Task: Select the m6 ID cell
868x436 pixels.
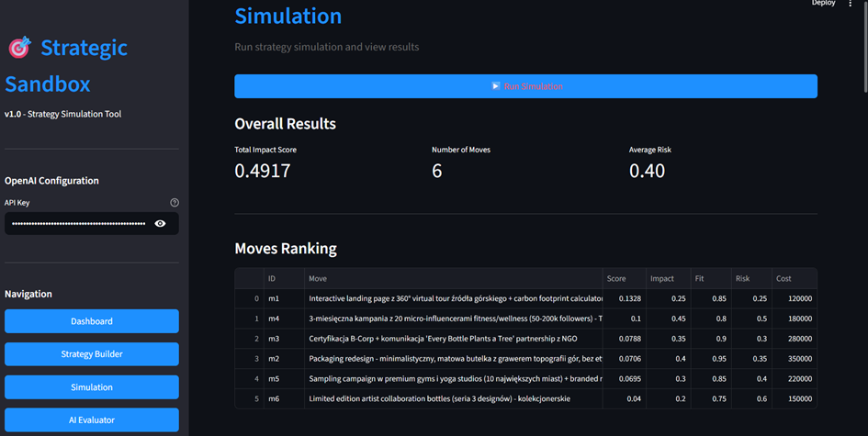Action: point(284,398)
